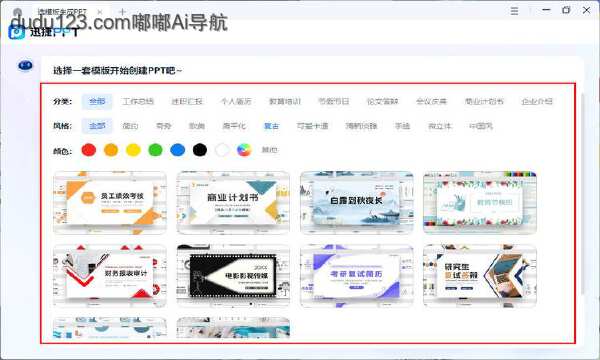Viewport: 600px width, 360px height.
Task: Select the black color filter
Action: click(x=200, y=150)
